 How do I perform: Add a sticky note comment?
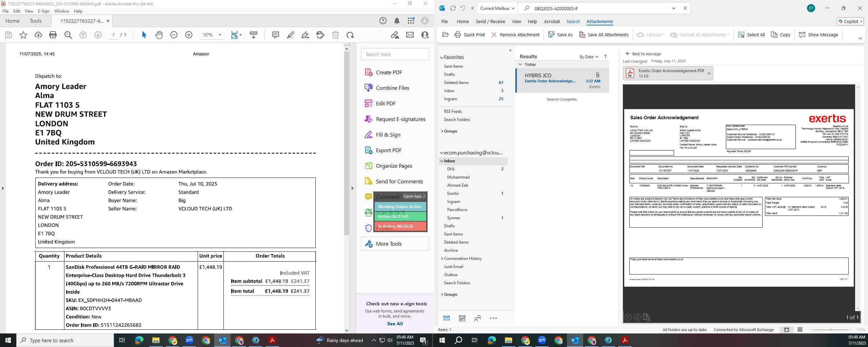276,35
